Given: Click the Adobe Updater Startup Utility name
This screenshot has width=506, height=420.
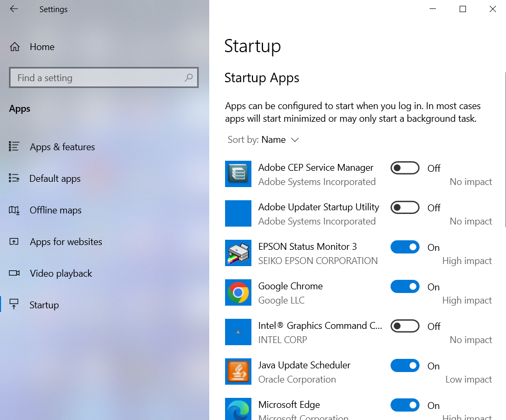Looking at the screenshot, I should point(318,207).
